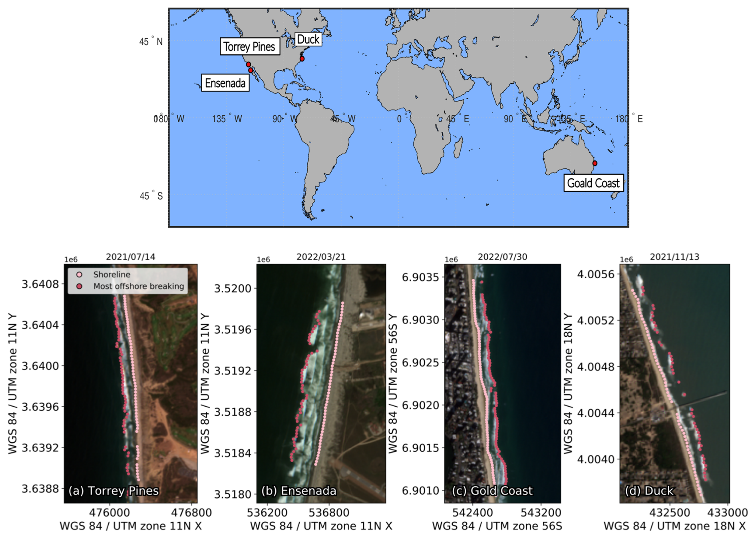
Task: Click the 2022/07/30 date title
Action: coord(502,257)
